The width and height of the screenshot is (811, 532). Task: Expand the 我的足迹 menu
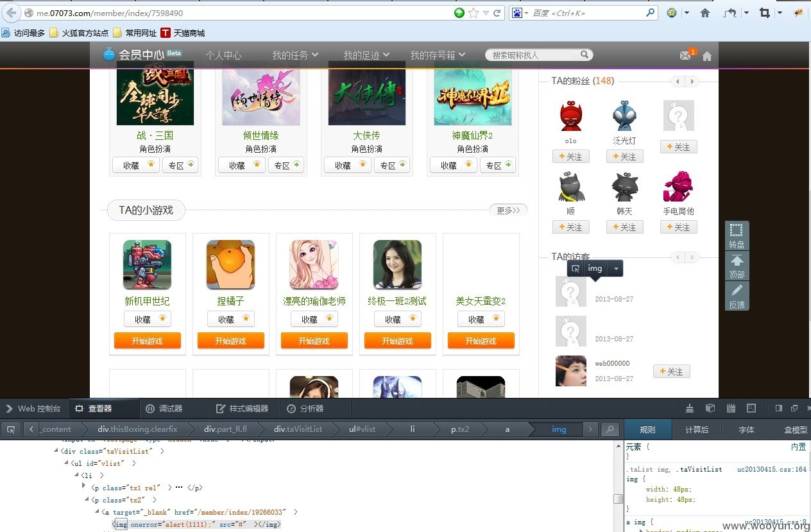point(366,55)
